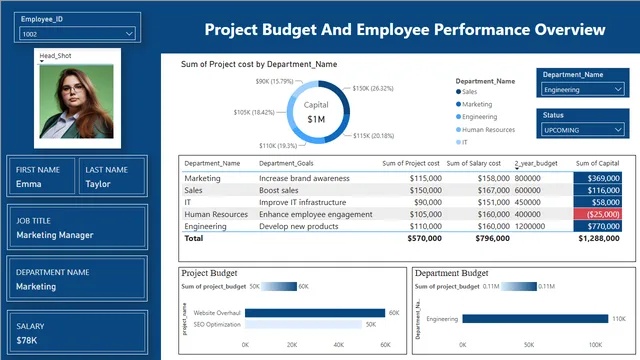Select the Human Resources legend marker
The image size is (640, 360).
[458, 129]
